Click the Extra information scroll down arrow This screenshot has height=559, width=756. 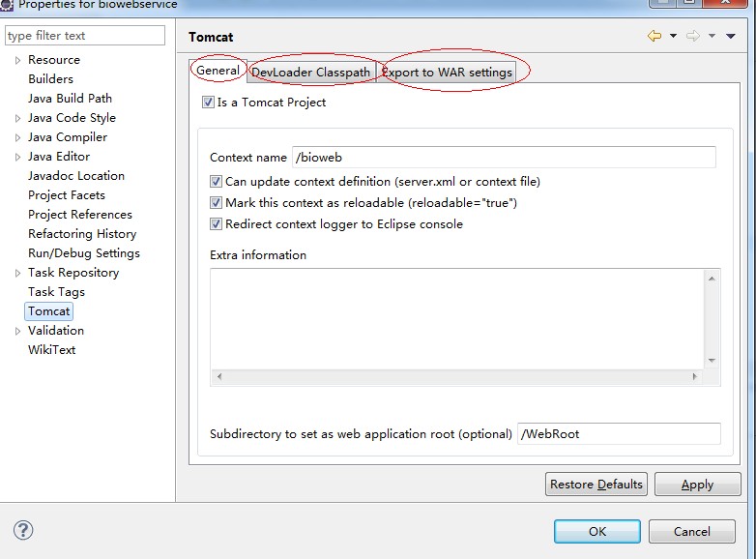coord(712,361)
